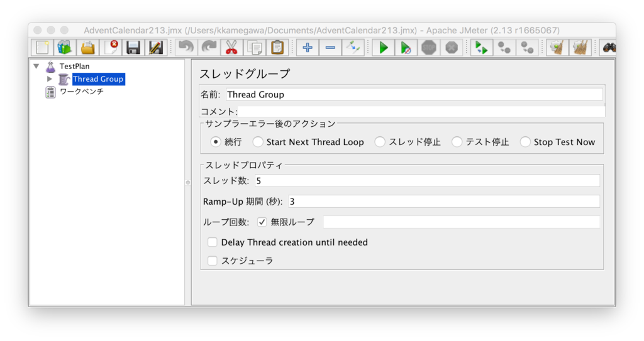Click Remote Start All icon
Image resolution: width=644 pixels, height=341 pixels.
[x=481, y=48]
